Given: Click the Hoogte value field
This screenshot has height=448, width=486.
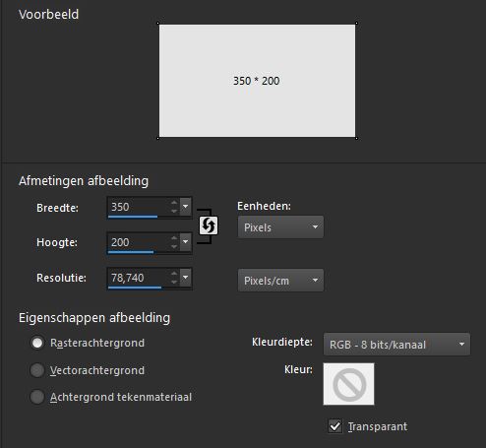Looking at the screenshot, I should pyautogui.click(x=139, y=242).
